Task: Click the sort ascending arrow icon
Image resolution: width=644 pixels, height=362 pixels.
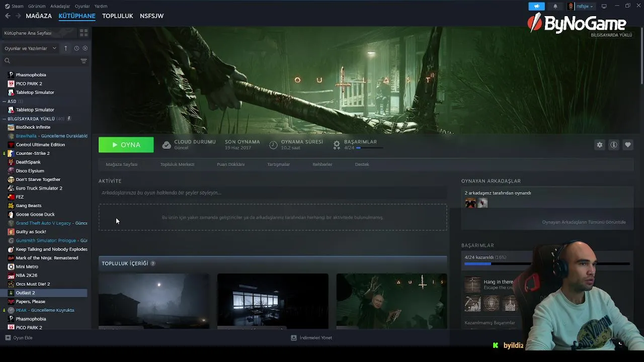Action: (66, 48)
